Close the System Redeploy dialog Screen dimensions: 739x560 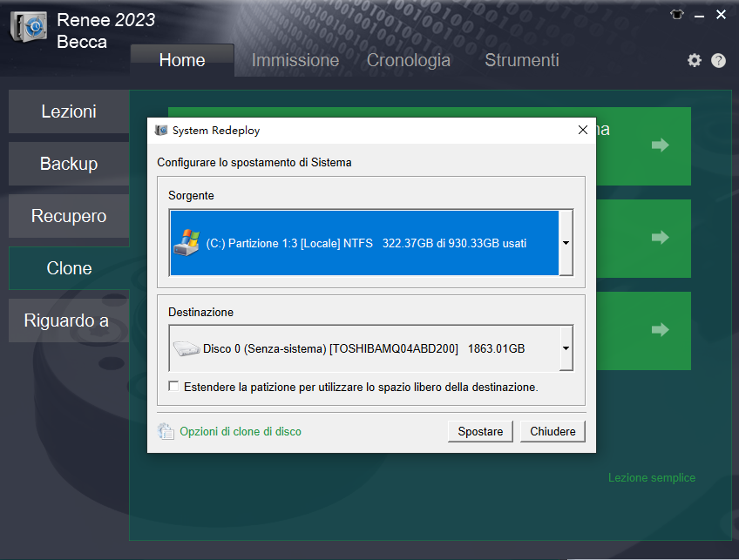tap(583, 130)
